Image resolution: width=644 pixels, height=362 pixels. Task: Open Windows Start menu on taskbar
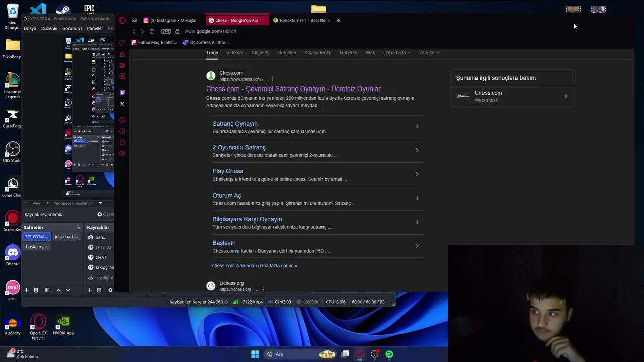(255, 354)
